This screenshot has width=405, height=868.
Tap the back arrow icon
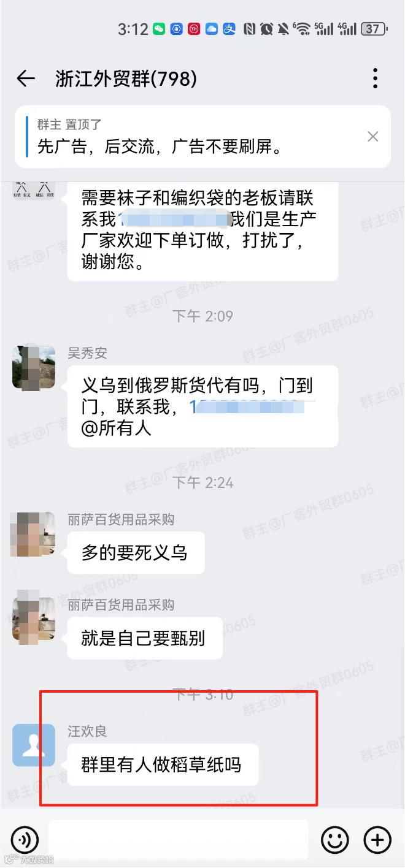[x=25, y=78]
